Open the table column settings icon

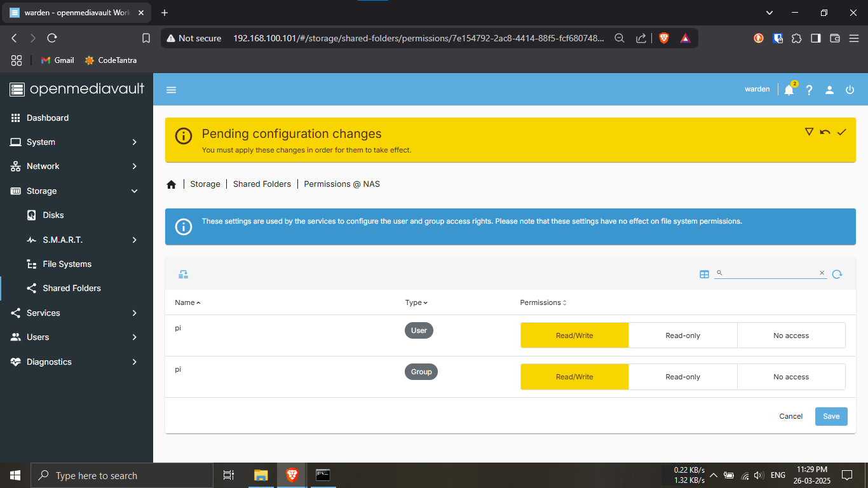(704, 274)
